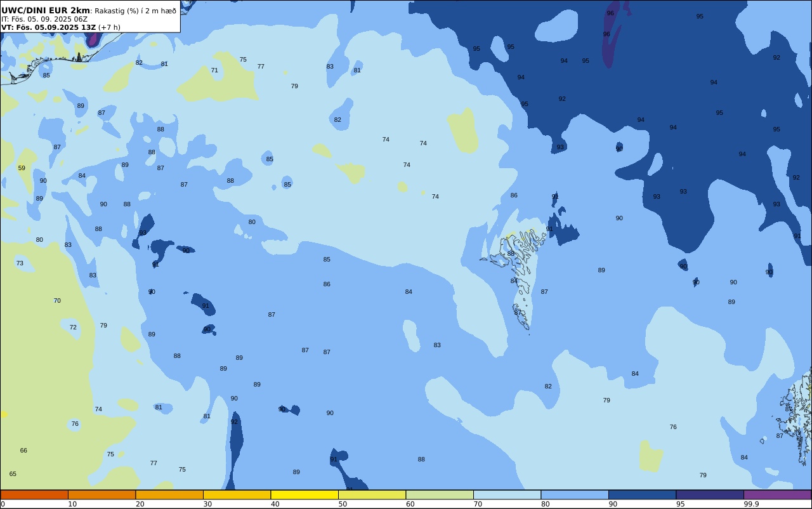Click the title text UWC/DINI EUR 2km
812x509 pixels.
point(46,10)
